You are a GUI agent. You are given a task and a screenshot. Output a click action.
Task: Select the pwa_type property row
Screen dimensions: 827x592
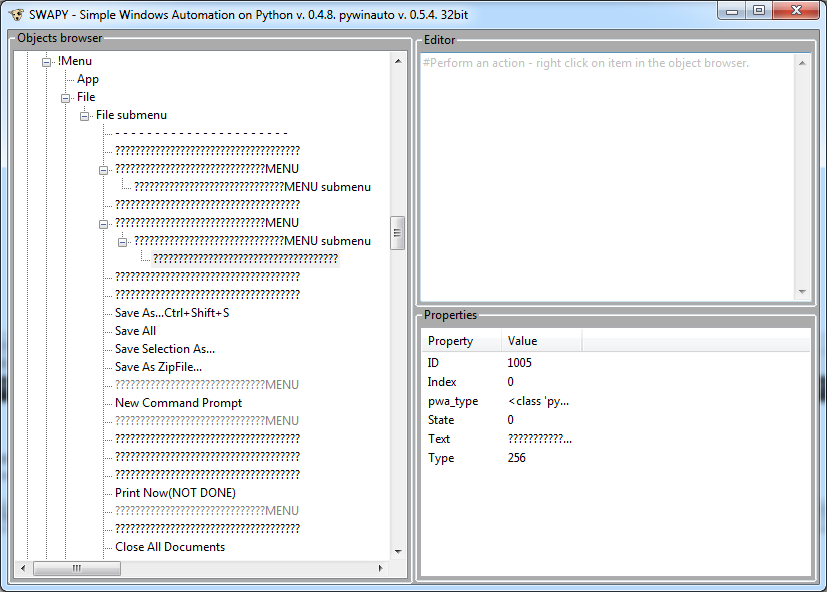point(616,401)
